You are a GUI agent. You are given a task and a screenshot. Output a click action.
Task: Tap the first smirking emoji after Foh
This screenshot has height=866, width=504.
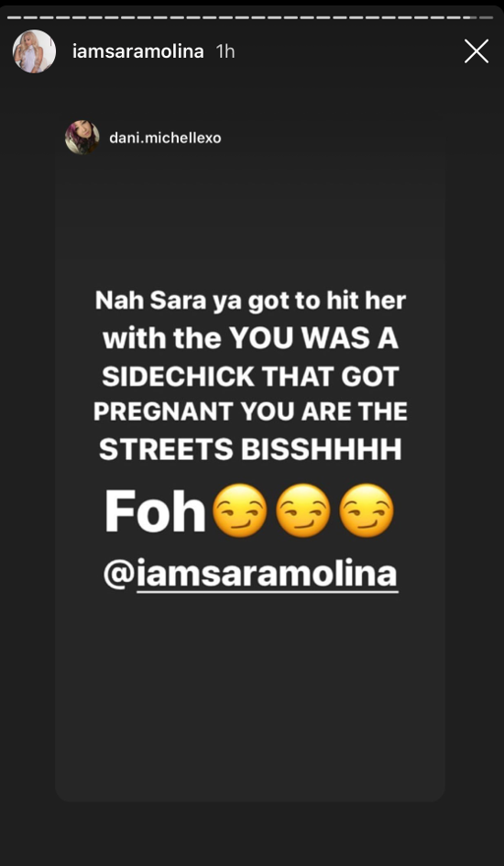pos(239,511)
